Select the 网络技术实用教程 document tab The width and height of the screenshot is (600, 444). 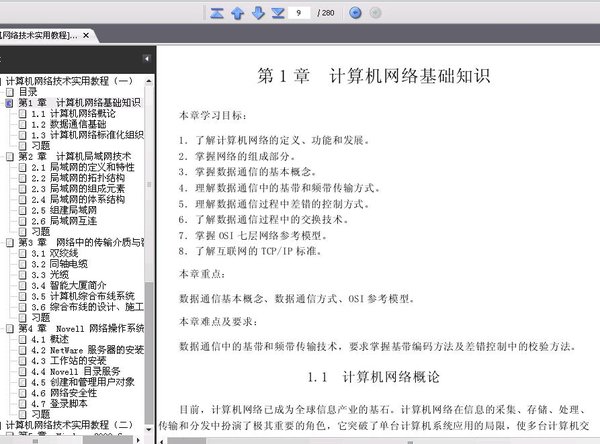pos(39,36)
